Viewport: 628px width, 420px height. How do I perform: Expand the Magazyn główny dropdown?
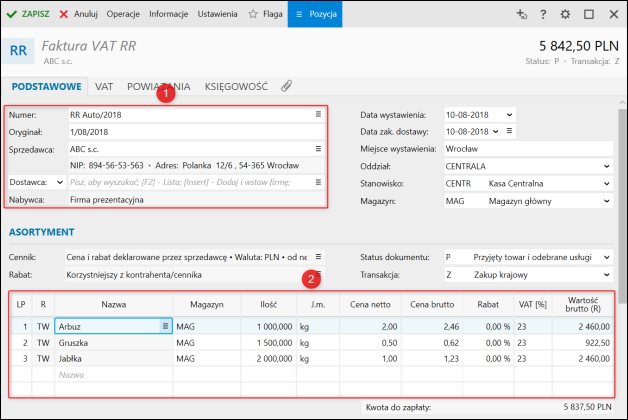[x=606, y=201]
